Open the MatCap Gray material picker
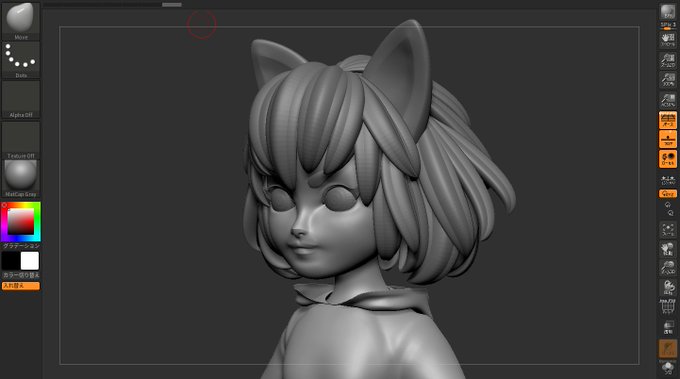 click(x=20, y=179)
